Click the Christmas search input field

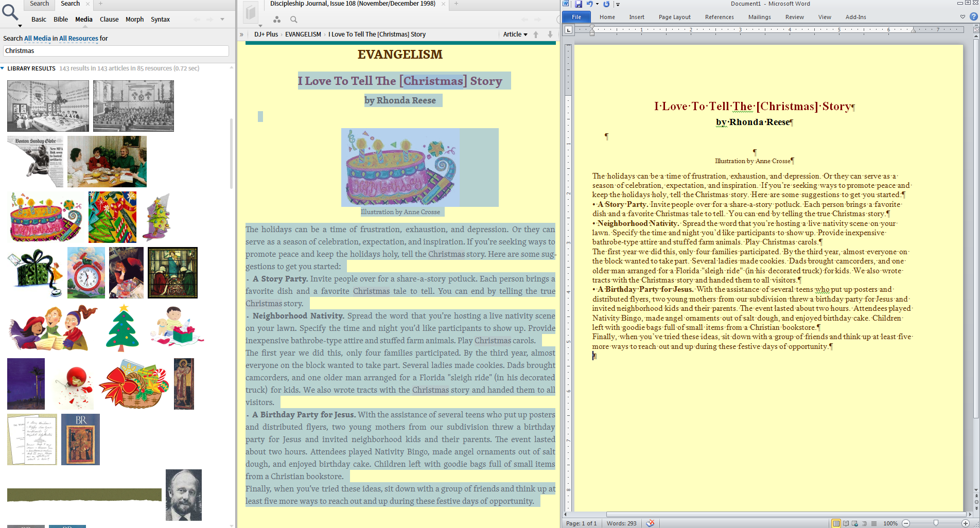click(x=116, y=51)
